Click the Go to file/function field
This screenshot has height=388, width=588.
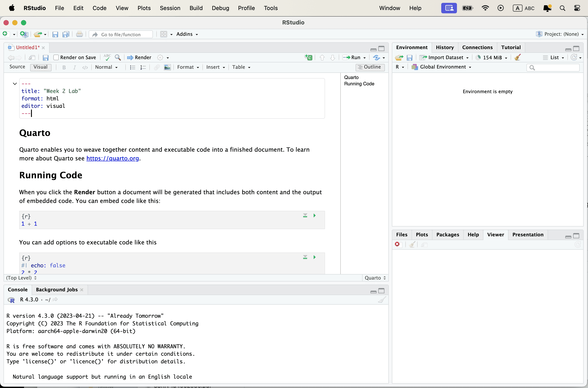point(121,34)
